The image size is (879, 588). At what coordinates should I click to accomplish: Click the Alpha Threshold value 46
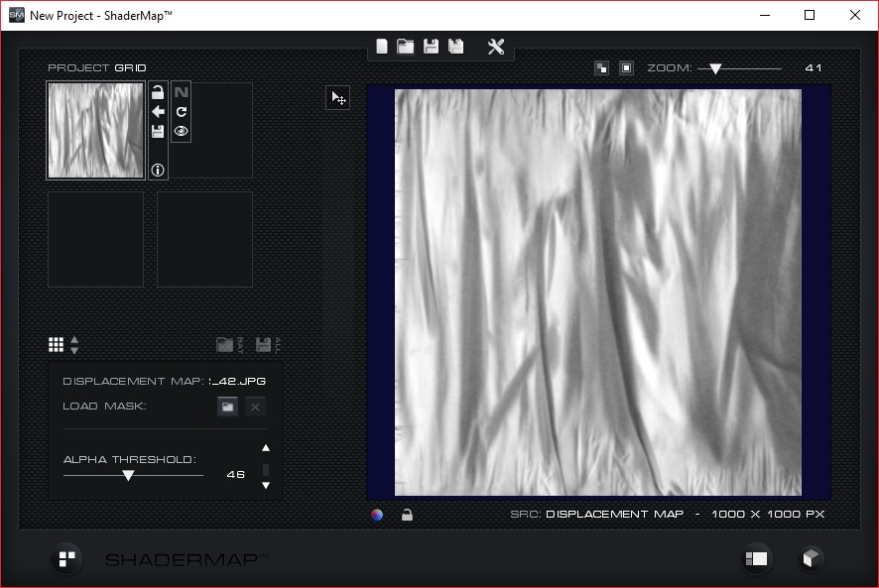click(x=236, y=475)
